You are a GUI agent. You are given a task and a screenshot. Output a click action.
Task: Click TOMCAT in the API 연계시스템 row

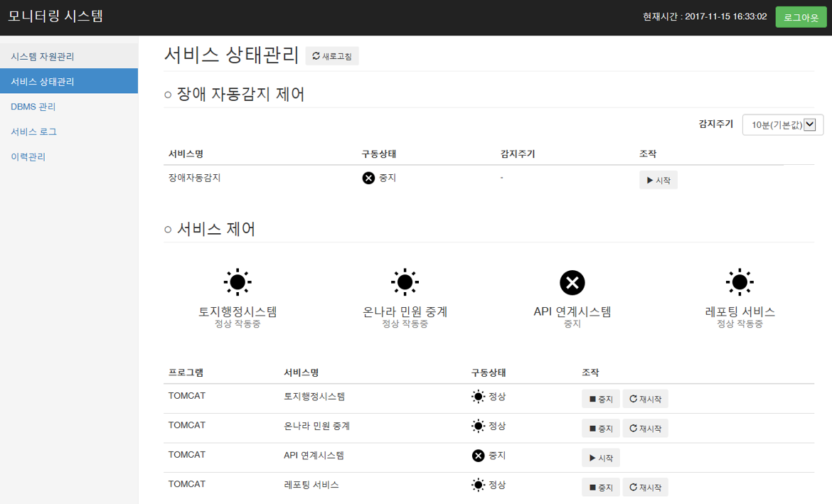(x=187, y=455)
